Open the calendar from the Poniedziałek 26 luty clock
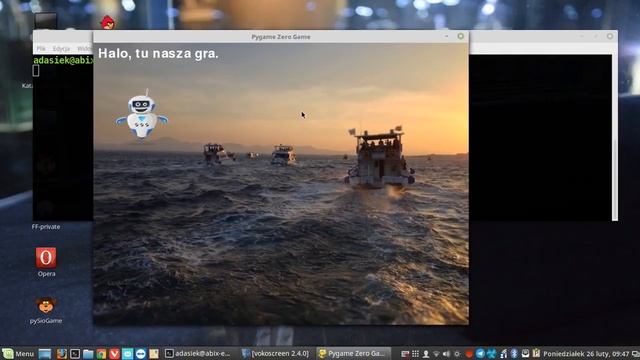640x360 pixels. [x=586, y=353]
